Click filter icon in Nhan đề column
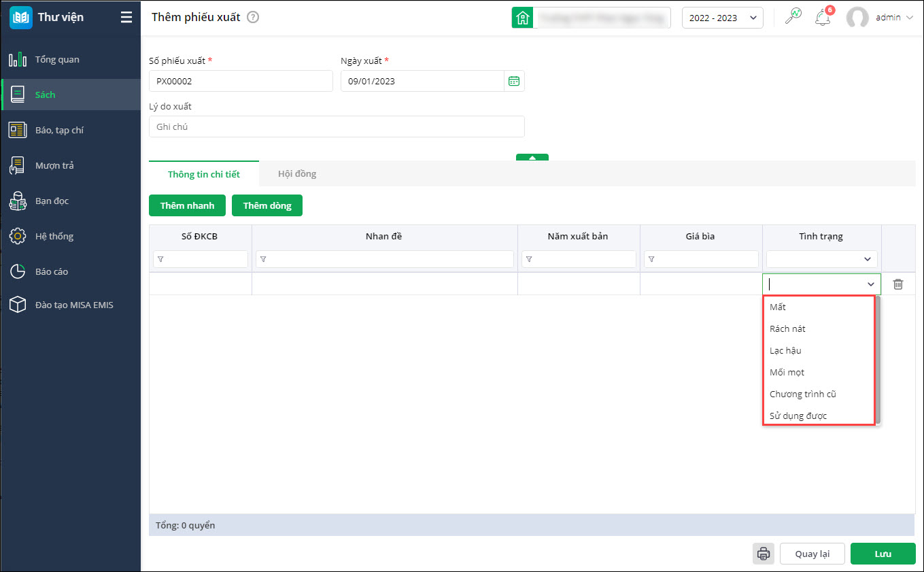The height and width of the screenshot is (572, 924). coord(263,259)
